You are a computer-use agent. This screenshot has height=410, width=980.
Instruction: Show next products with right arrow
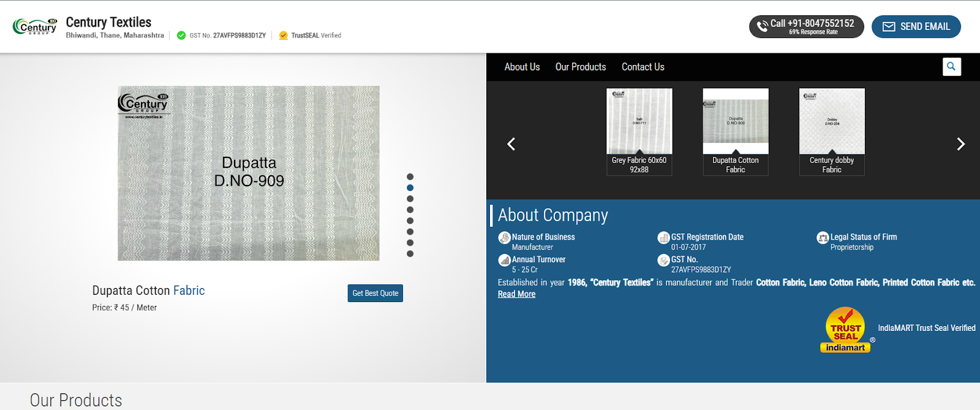point(960,144)
